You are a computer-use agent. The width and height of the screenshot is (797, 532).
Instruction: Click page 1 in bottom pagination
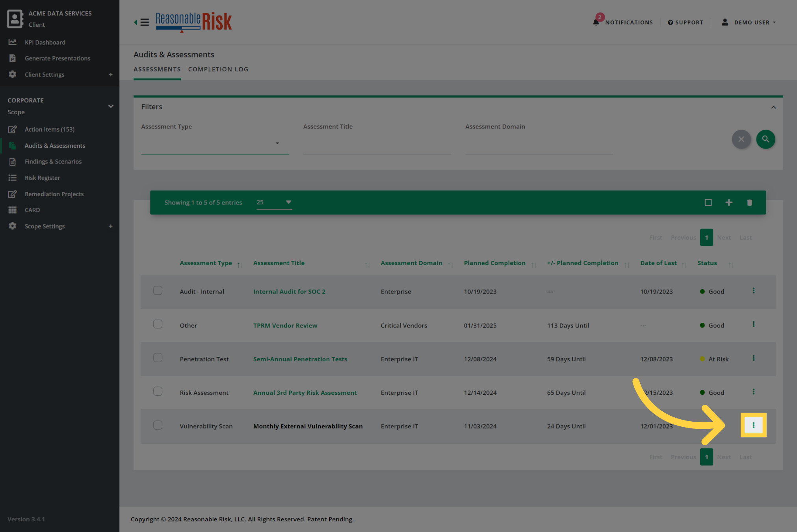[x=706, y=457]
